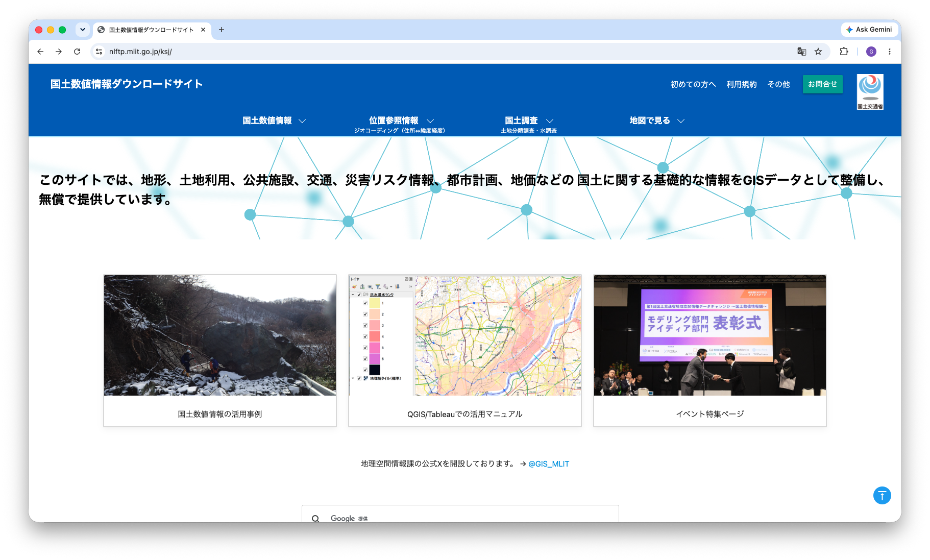
Task: Click the scroll-to-top round button
Action: pyautogui.click(x=882, y=495)
